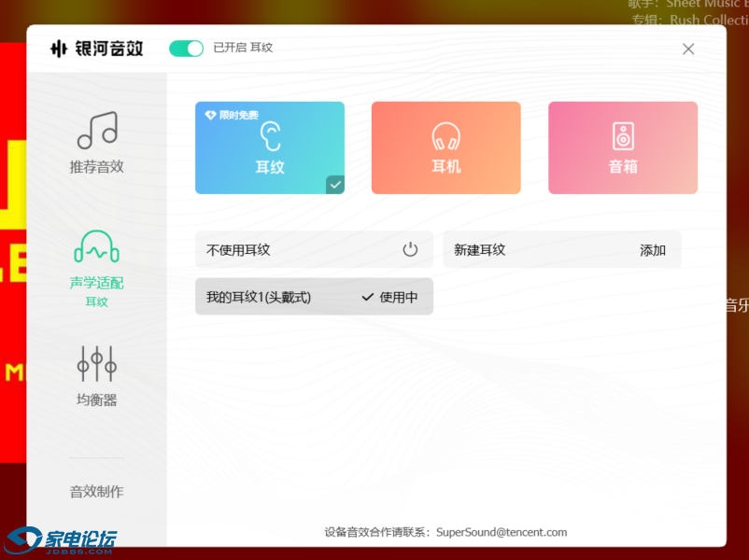Choose the 耳机 headphones card

point(445,147)
